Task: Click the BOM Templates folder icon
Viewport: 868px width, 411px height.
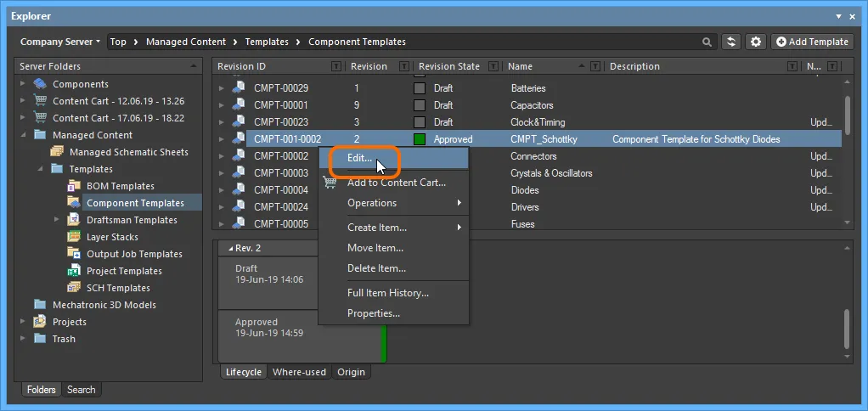Action: click(x=74, y=186)
